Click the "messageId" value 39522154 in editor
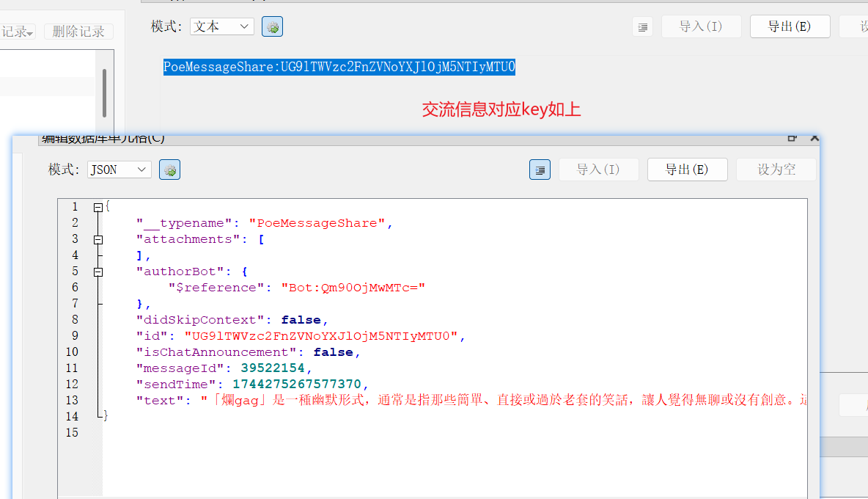Viewport: 868px width, 499px height. (x=273, y=368)
